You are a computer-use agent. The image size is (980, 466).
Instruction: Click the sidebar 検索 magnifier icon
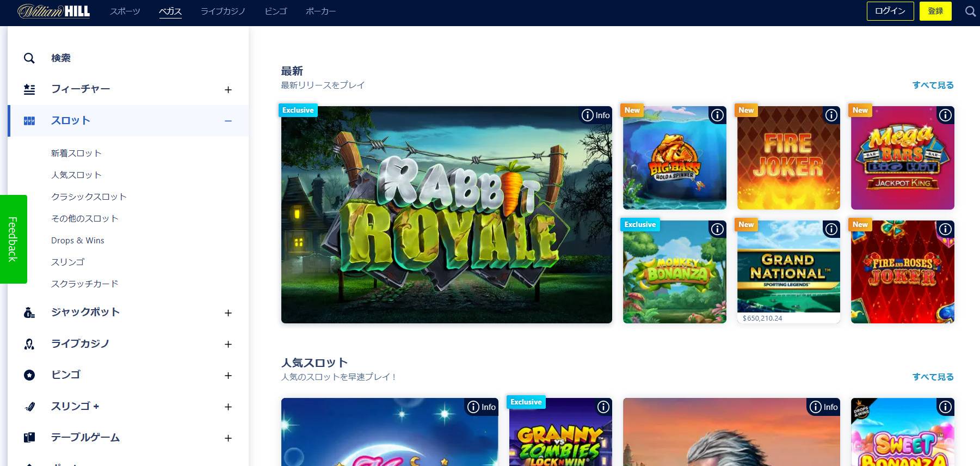(29, 58)
